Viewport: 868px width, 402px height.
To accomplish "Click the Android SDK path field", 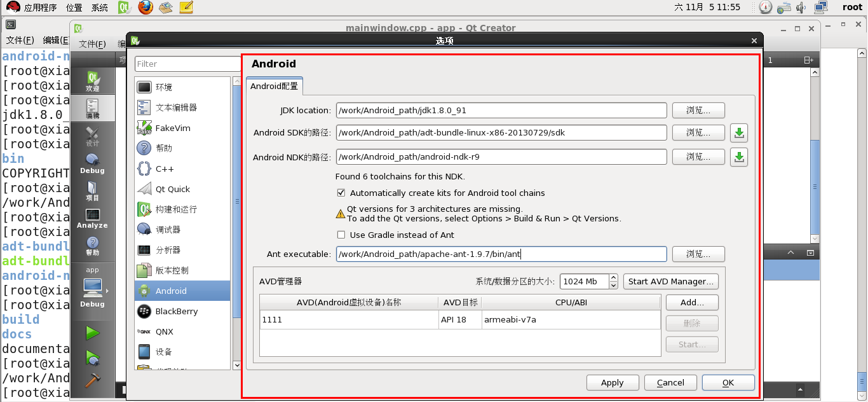I will 501,133.
